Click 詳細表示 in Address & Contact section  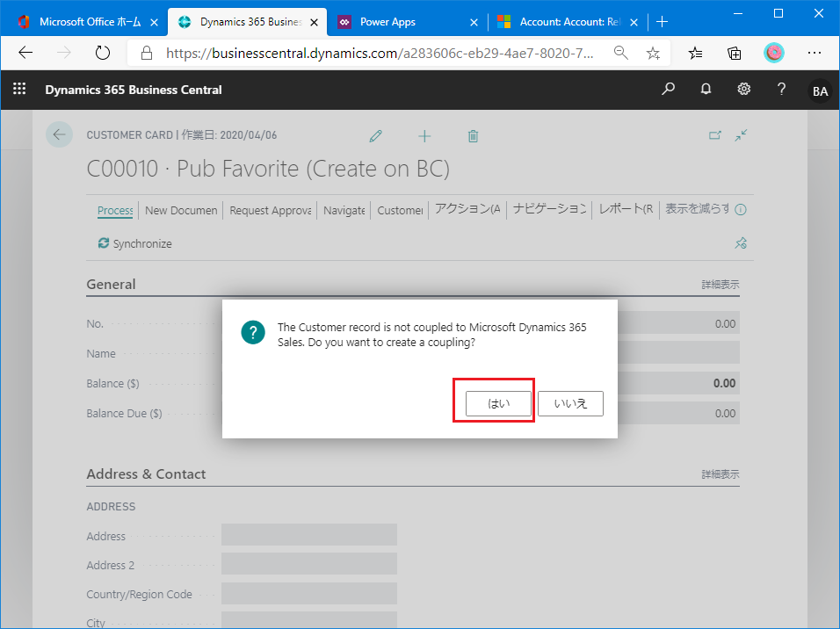point(721,474)
